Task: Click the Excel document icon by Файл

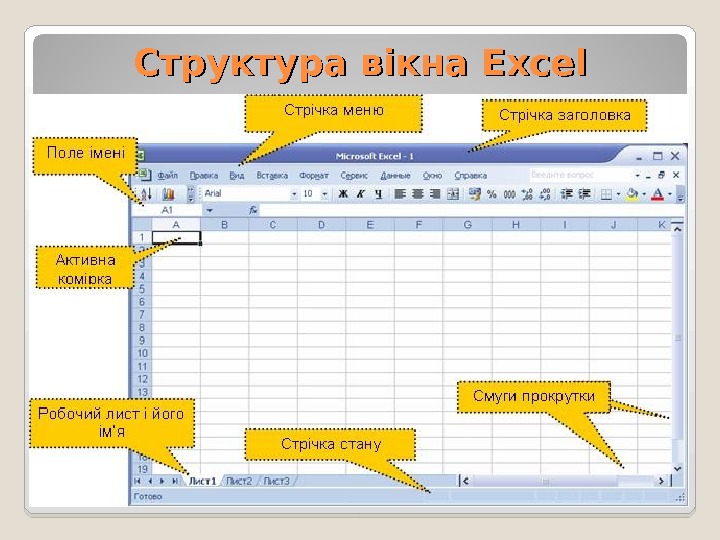Action: 144,174
